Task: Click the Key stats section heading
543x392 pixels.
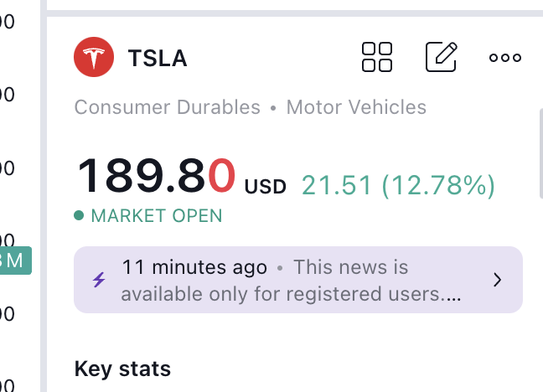Action: click(x=122, y=369)
